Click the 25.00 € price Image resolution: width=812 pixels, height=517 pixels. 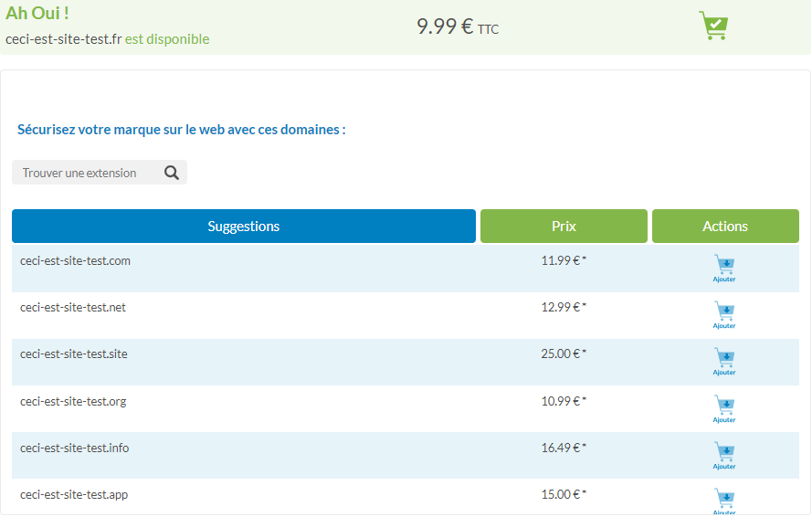tap(564, 353)
